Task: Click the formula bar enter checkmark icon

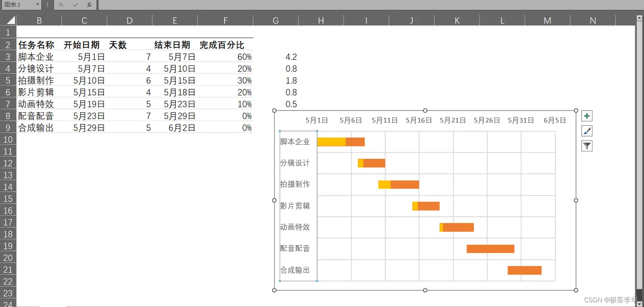Action: [x=75, y=5]
